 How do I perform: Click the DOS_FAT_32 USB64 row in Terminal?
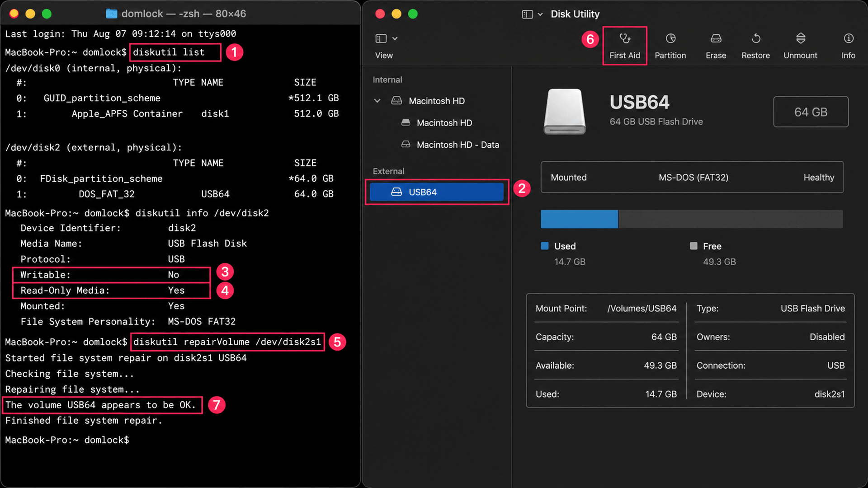pyautogui.click(x=175, y=194)
